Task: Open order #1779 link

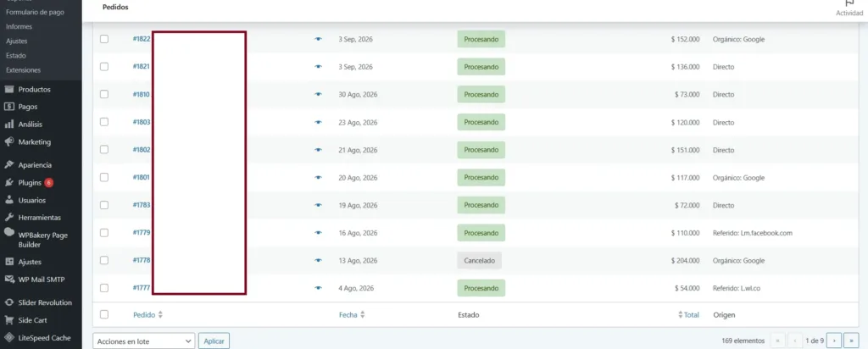Action: [x=142, y=233]
